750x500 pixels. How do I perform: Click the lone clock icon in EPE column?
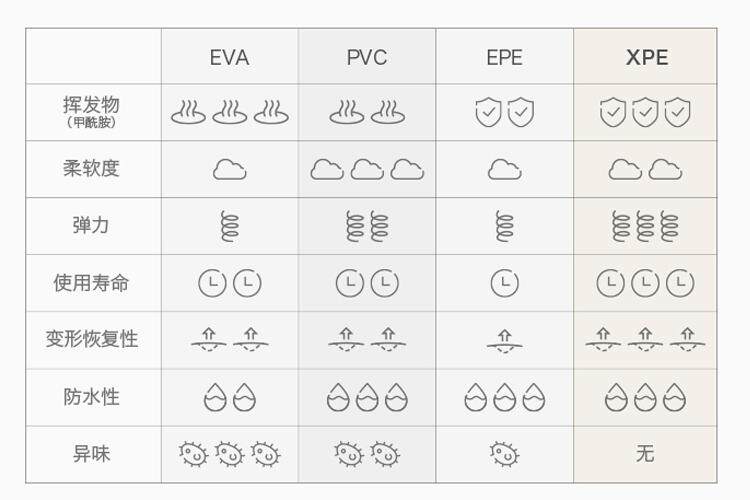tap(504, 283)
